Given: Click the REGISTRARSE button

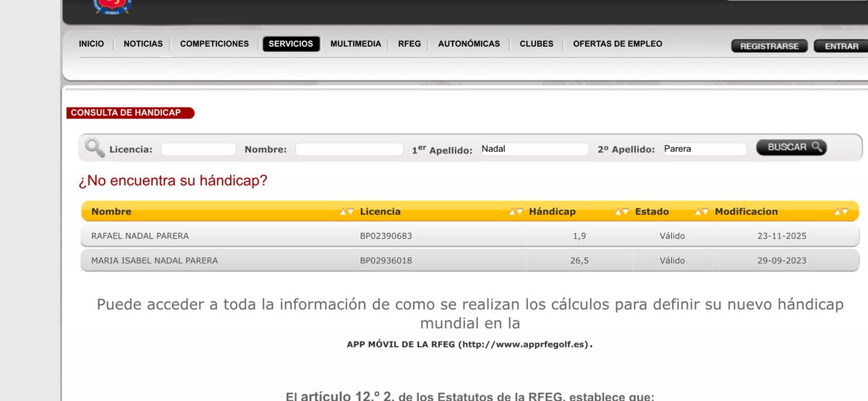Looking at the screenshot, I should pyautogui.click(x=770, y=46).
